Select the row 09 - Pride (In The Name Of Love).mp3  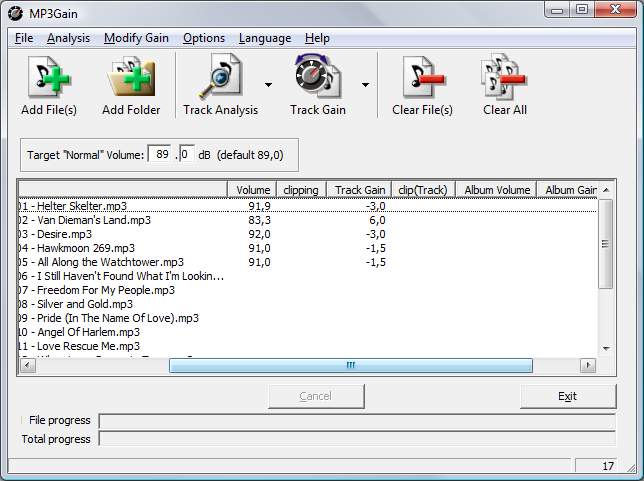pyautogui.click(x=308, y=318)
